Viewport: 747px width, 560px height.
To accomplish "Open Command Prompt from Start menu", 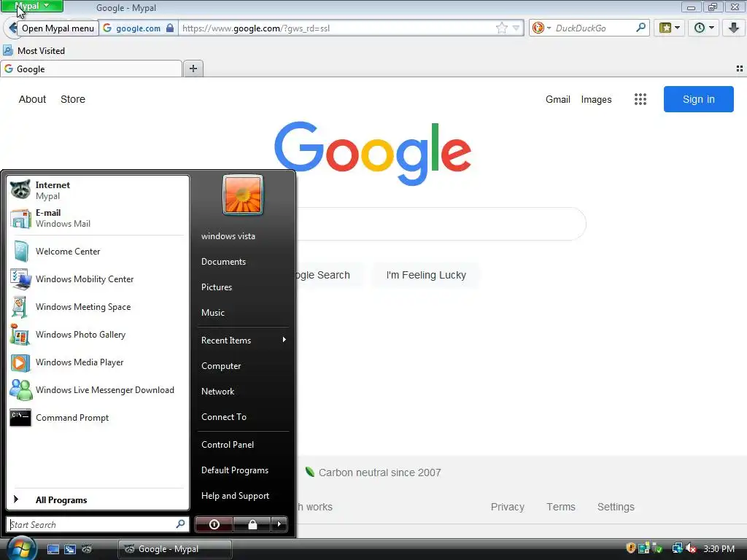I will click(x=97, y=418).
